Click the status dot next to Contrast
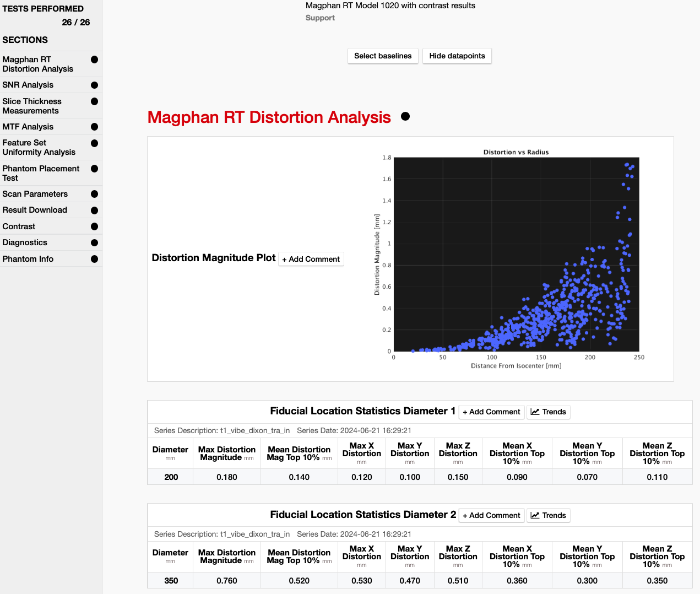 click(94, 227)
